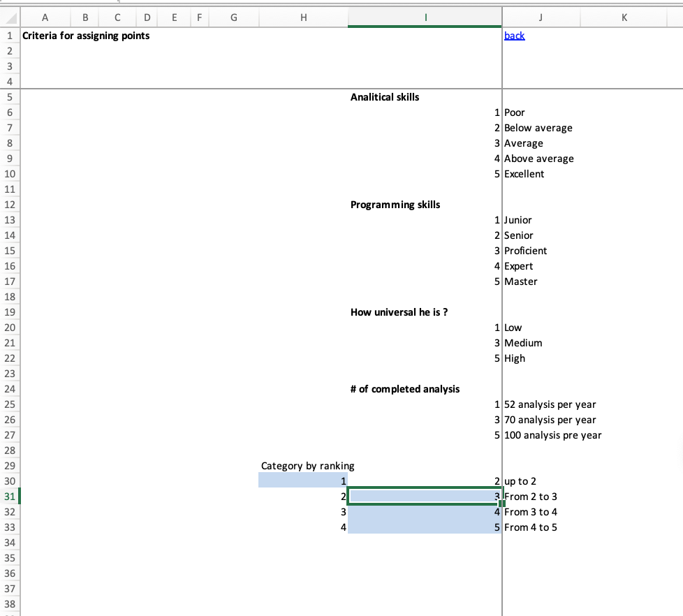
Task: Click the 'Medium' cell
Action: (x=523, y=344)
